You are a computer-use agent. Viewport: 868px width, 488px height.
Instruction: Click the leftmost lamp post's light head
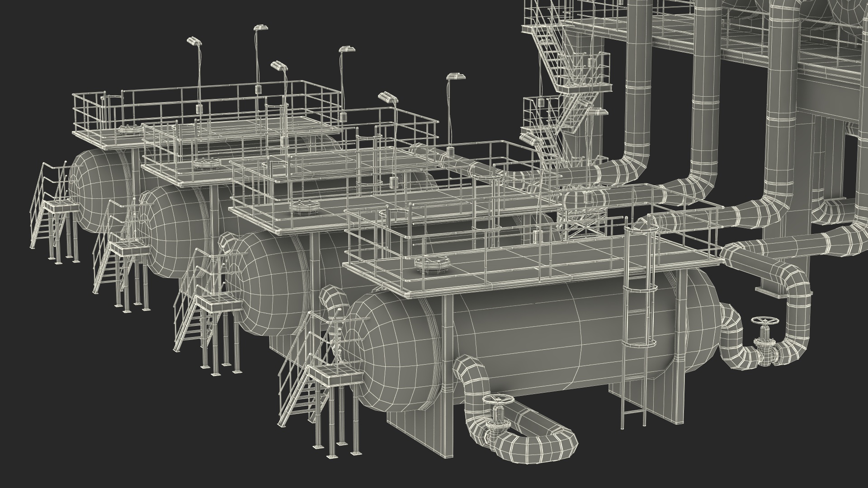click(x=193, y=41)
